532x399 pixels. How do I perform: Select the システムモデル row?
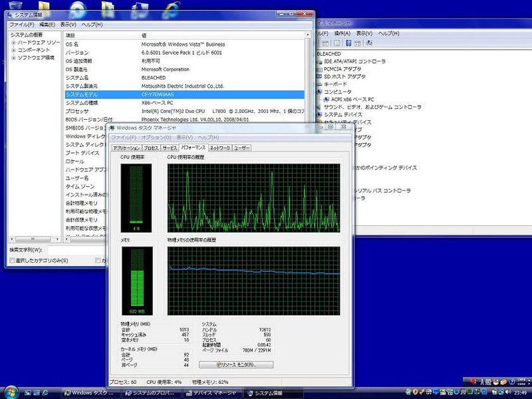click(x=184, y=94)
